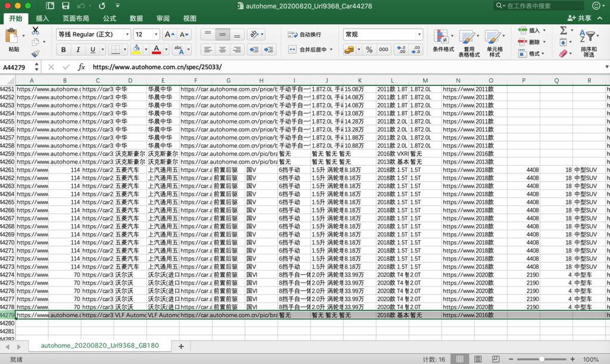Open the paste options dropdown arrow
Image resolution: width=610 pixels, height=364 pixels.
(x=23, y=36)
